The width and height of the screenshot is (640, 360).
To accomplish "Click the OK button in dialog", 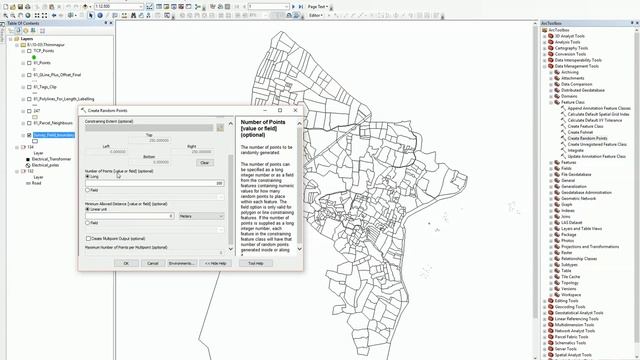I will click(126, 263).
